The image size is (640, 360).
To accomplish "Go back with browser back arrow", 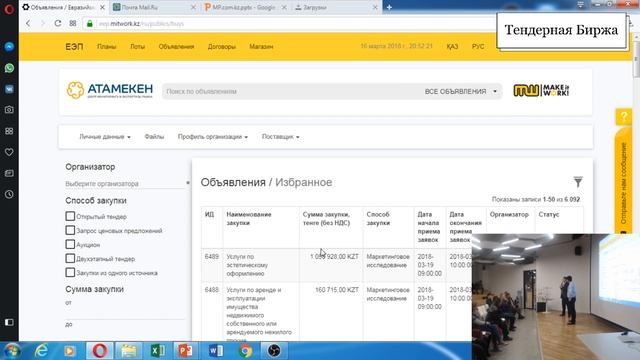I will click(x=28, y=23).
